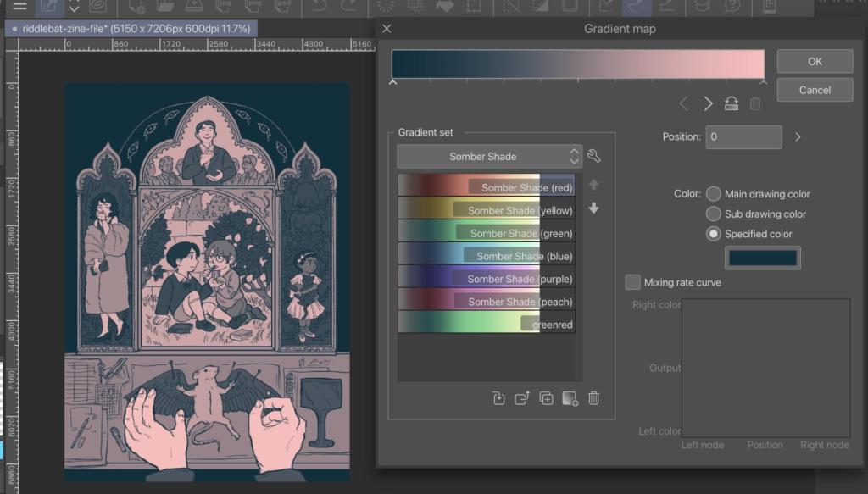Delete the selected gradient with trash icon

pyautogui.click(x=593, y=398)
